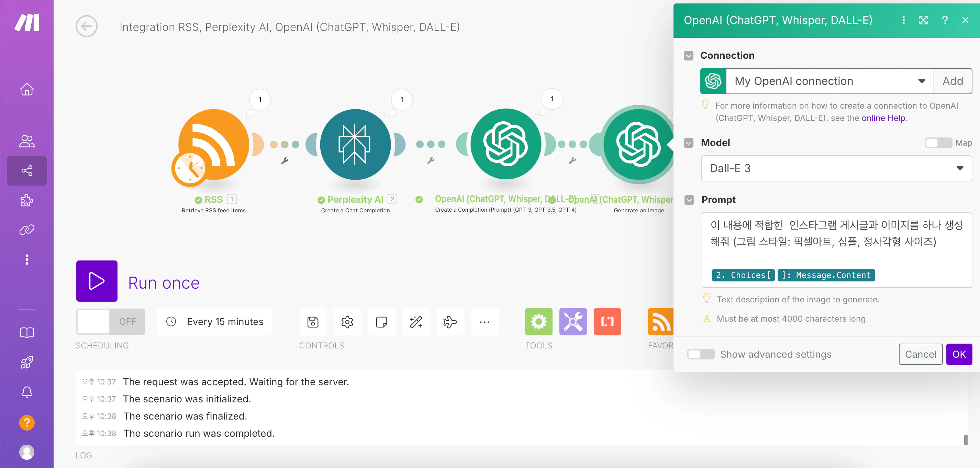980x468 pixels.
Task: Click log entry 'The scenario run was completed.'
Action: pyautogui.click(x=199, y=433)
